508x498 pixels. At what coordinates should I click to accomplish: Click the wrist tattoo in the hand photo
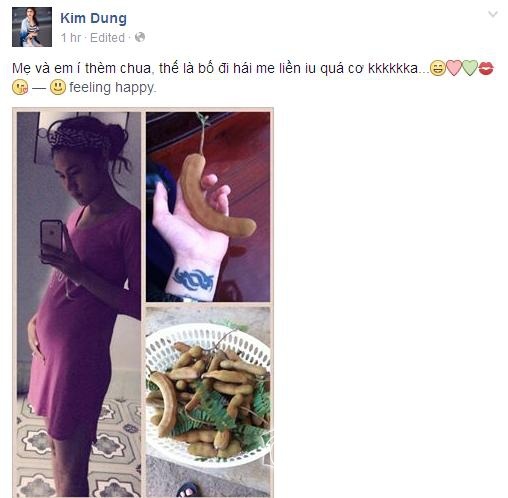(x=193, y=279)
